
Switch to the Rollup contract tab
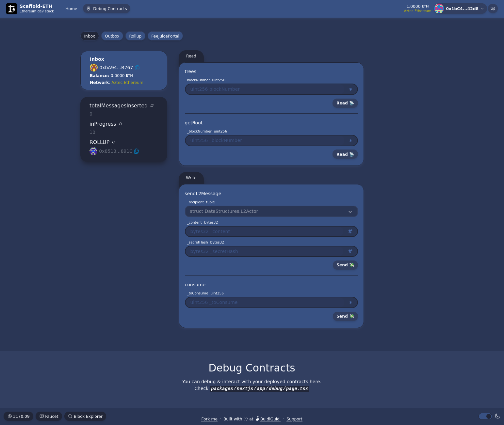(x=135, y=36)
